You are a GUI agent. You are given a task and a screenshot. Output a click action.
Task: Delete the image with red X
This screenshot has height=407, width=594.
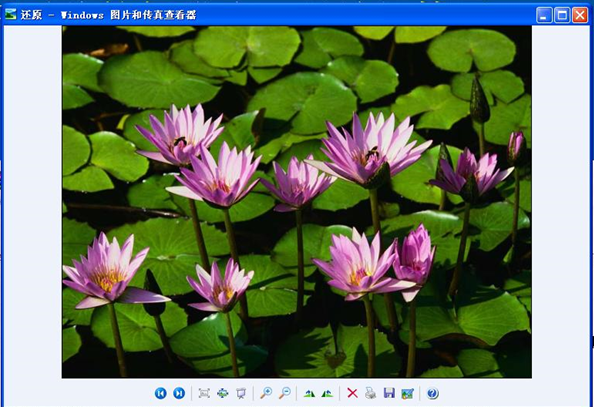(x=352, y=393)
